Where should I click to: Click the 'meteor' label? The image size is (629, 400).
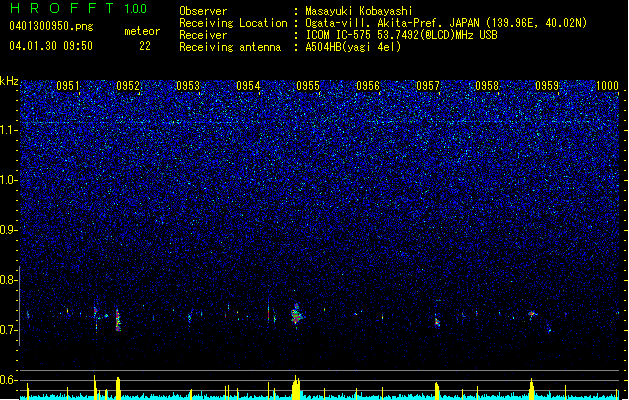(x=142, y=31)
